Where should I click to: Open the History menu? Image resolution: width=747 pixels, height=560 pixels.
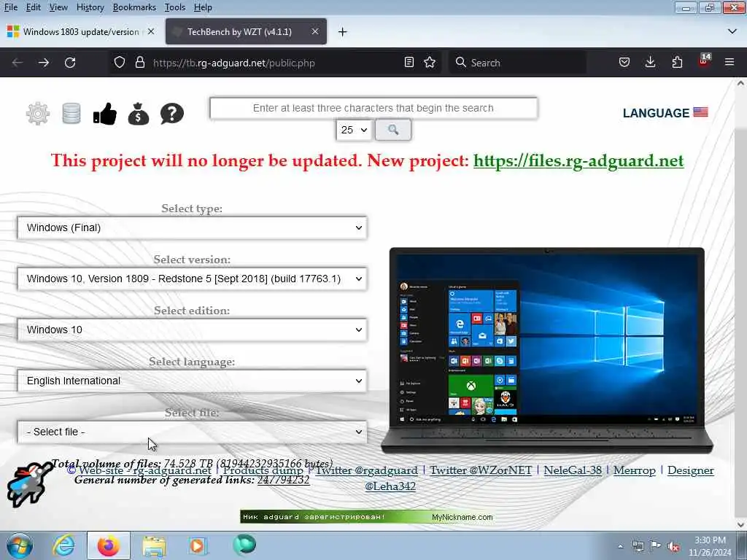point(90,7)
